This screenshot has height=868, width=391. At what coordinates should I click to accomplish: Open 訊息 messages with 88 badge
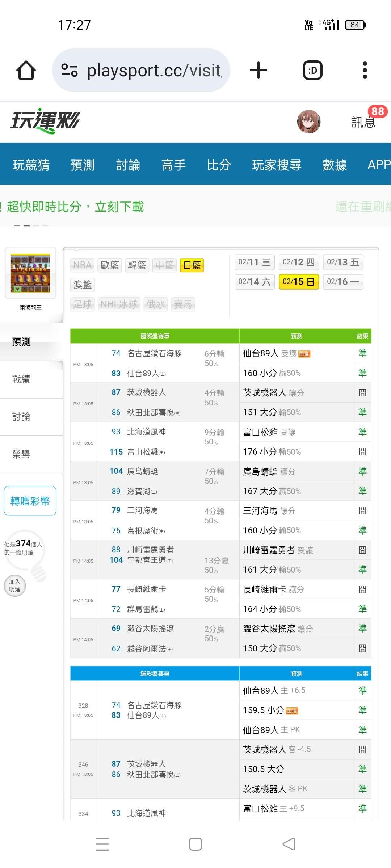pyautogui.click(x=364, y=122)
